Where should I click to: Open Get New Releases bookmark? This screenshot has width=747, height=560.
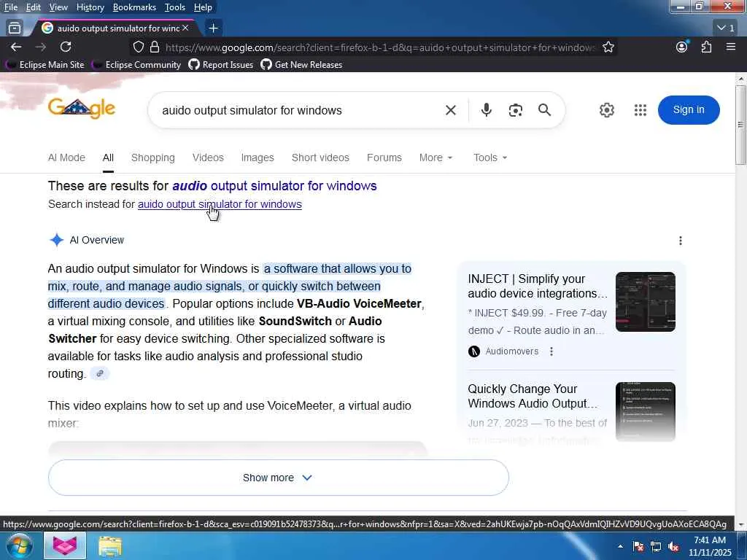(301, 65)
